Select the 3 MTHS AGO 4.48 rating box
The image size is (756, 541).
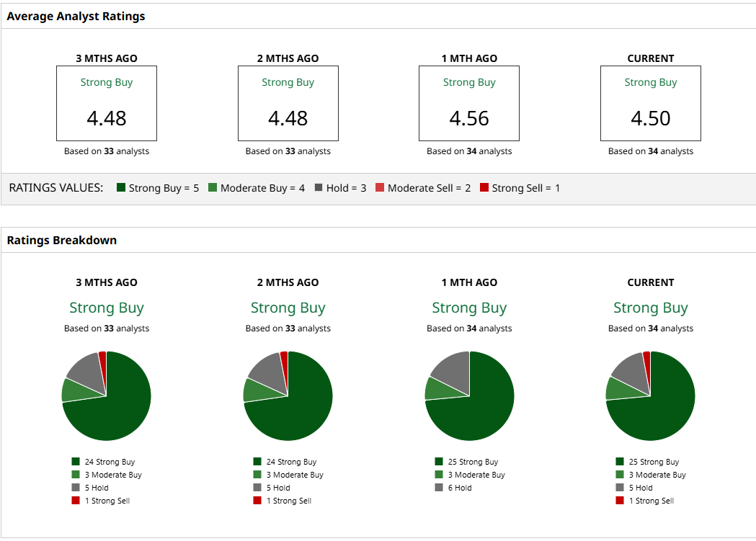pos(107,103)
